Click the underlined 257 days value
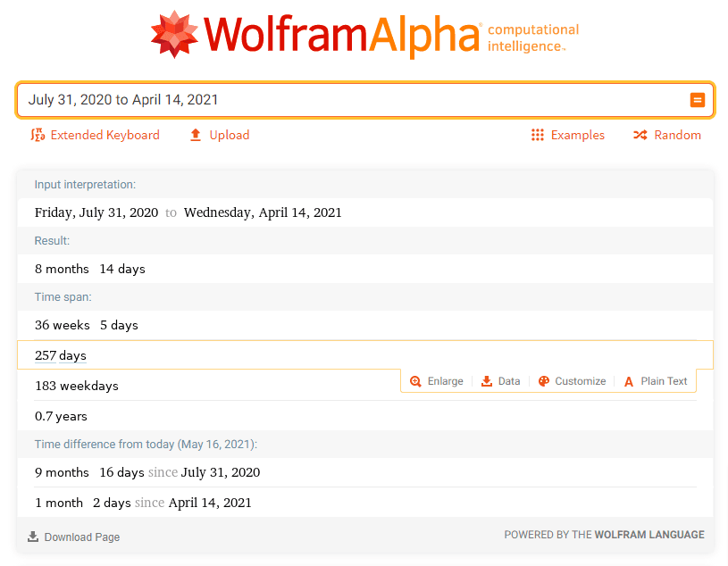This screenshot has width=728, height=566. pos(60,355)
